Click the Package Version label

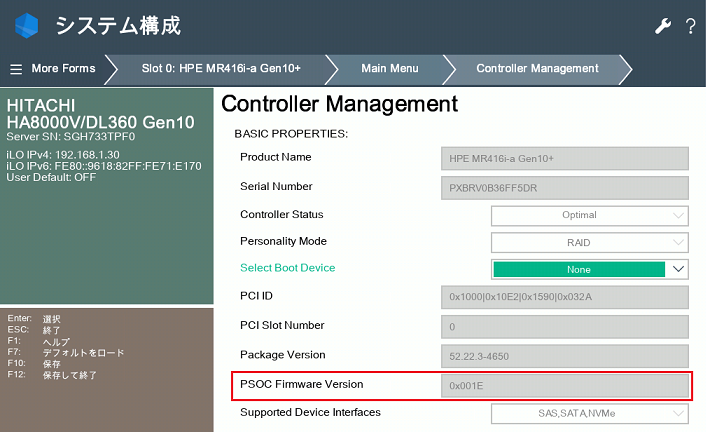pyautogui.click(x=283, y=355)
